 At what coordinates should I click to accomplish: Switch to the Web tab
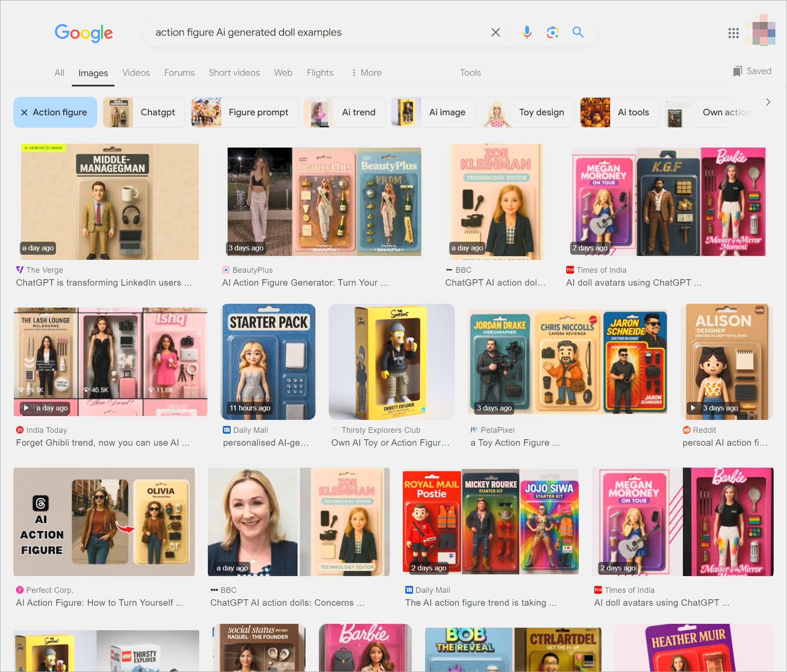(x=283, y=73)
